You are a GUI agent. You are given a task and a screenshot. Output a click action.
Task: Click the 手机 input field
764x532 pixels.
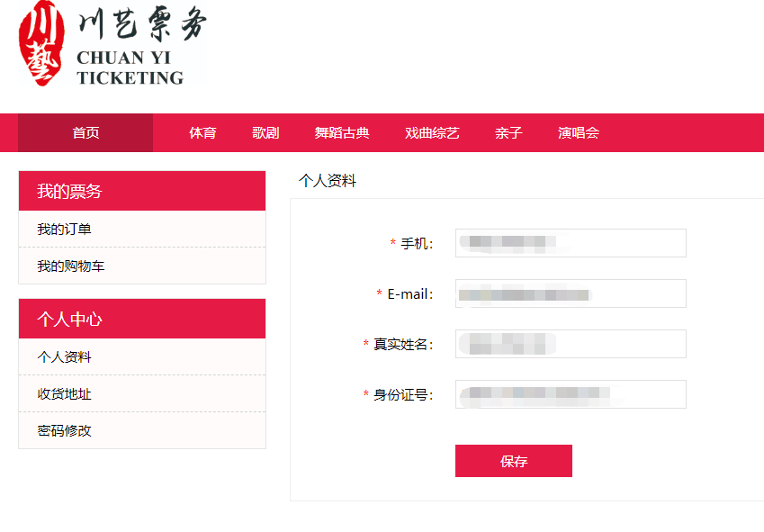[571, 243]
